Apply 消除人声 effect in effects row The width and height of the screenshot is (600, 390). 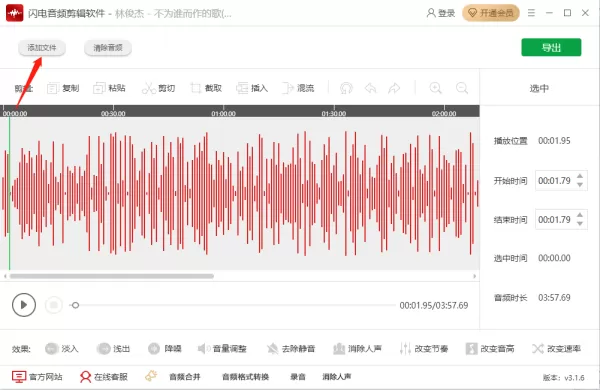(357, 349)
